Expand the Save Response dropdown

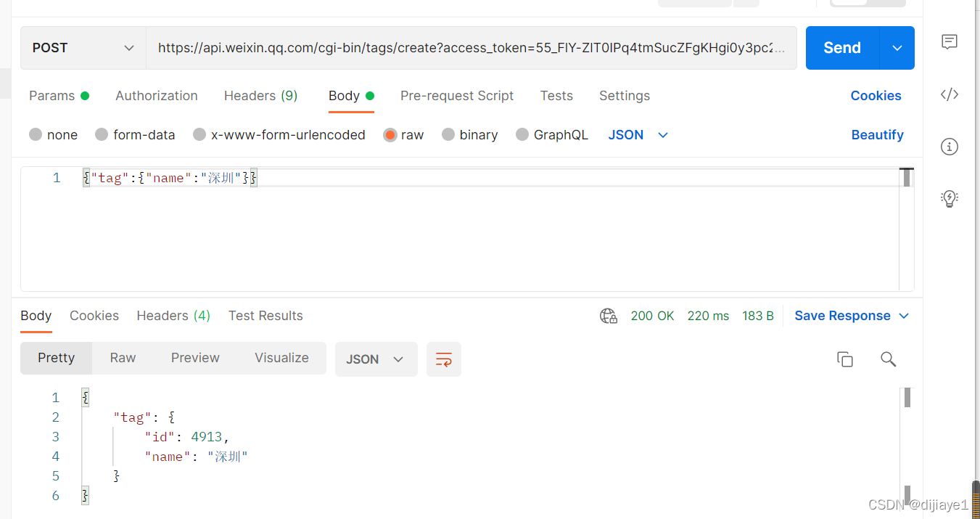coord(904,316)
